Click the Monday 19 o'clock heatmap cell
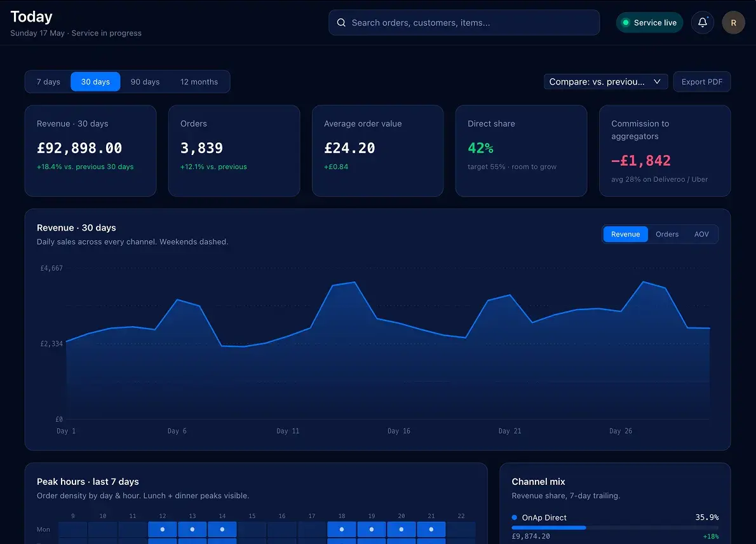756x544 pixels. coord(372,529)
